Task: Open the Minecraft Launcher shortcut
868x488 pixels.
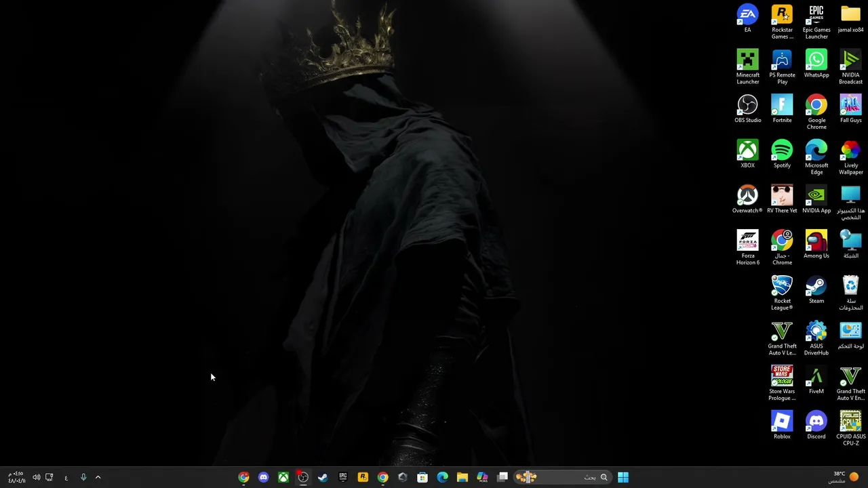Action: point(747,67)
